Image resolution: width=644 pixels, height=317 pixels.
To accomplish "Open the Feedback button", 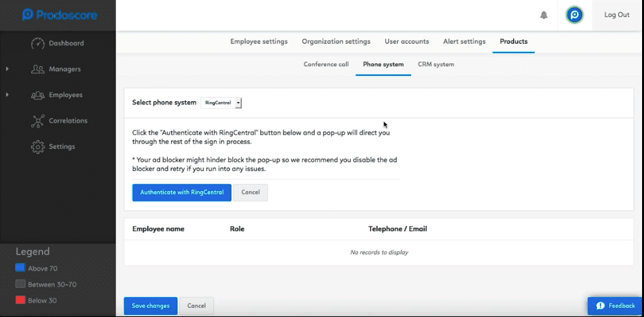I will [615, 306].
